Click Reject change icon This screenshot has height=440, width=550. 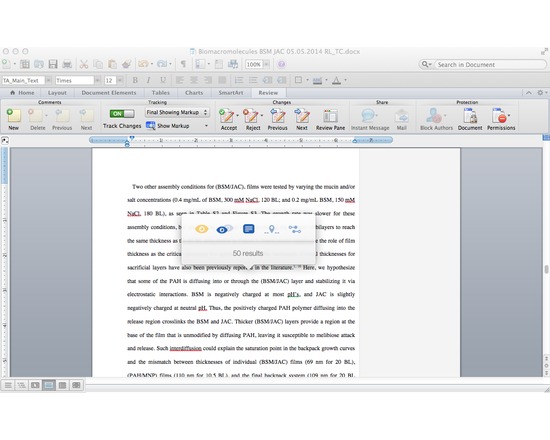(251, 116)
